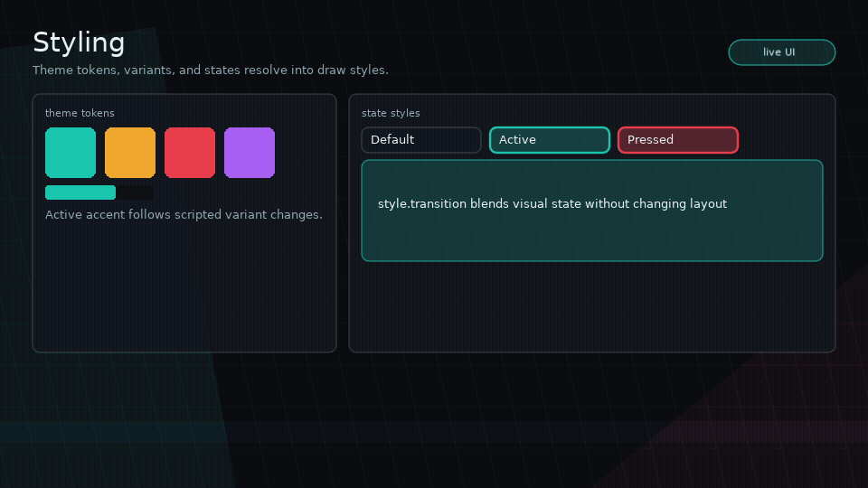This screenshot has height=488, width=868.
Task: Click the live UI button
Action: pyautogui.click(x=781, y=52)
